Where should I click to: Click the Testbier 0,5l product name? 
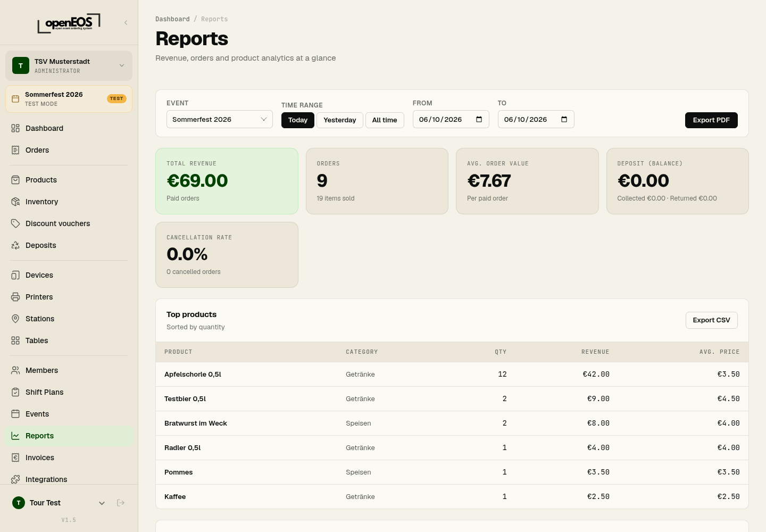click(185, 399)
